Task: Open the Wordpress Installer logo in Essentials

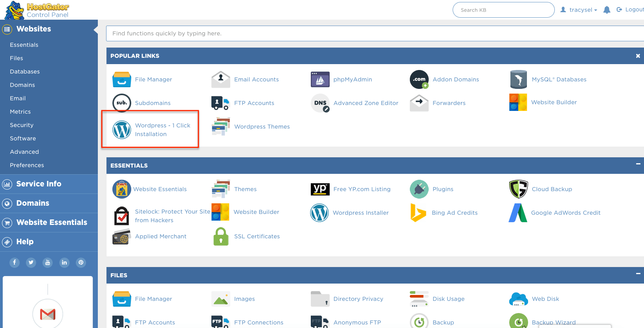Action: pos(319,213)
